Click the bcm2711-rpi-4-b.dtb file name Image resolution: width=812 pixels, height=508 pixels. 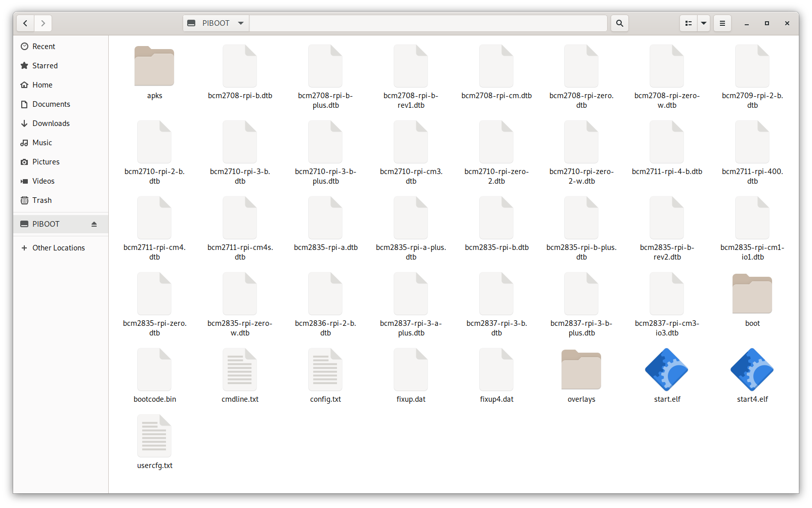667,172
